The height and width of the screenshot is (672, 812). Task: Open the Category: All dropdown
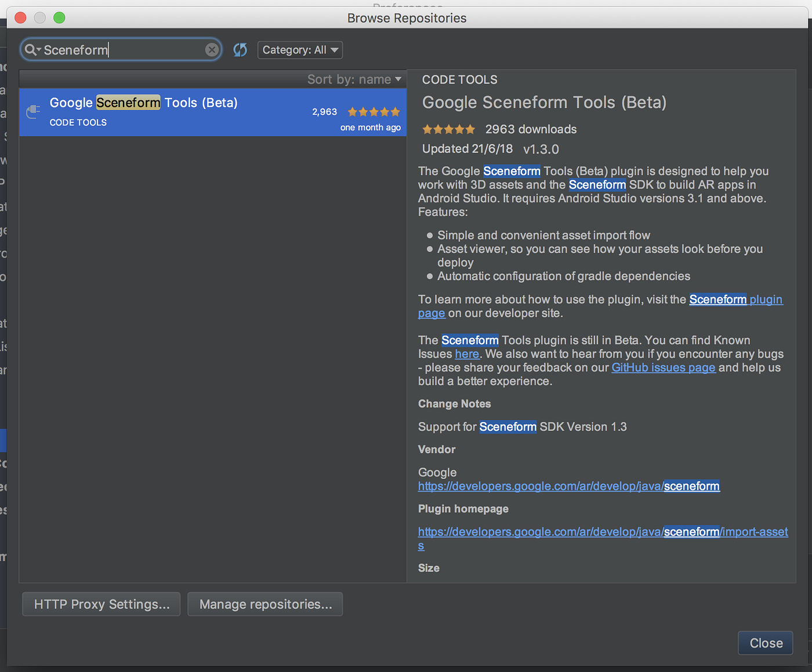(x=300, y=50)
